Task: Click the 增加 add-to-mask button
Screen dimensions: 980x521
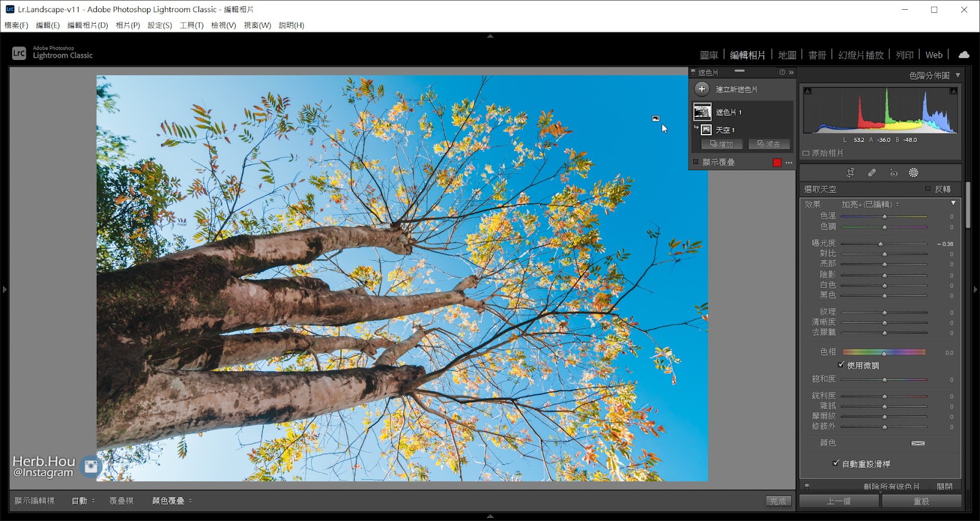Action: pyautogui.click(x=722, y=144)
